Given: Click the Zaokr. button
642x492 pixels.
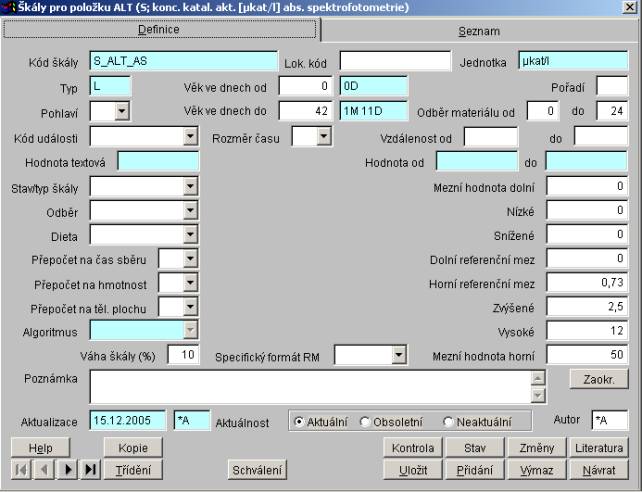Looking at the screenshot, I should pyautogui.click(x=598, y=379).
